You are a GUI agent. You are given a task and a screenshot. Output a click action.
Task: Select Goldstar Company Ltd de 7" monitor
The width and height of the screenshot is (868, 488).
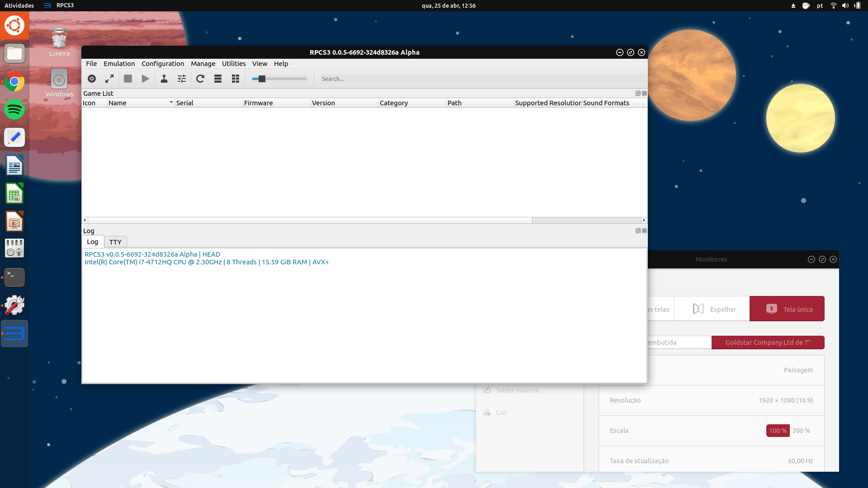coord(768,343)
